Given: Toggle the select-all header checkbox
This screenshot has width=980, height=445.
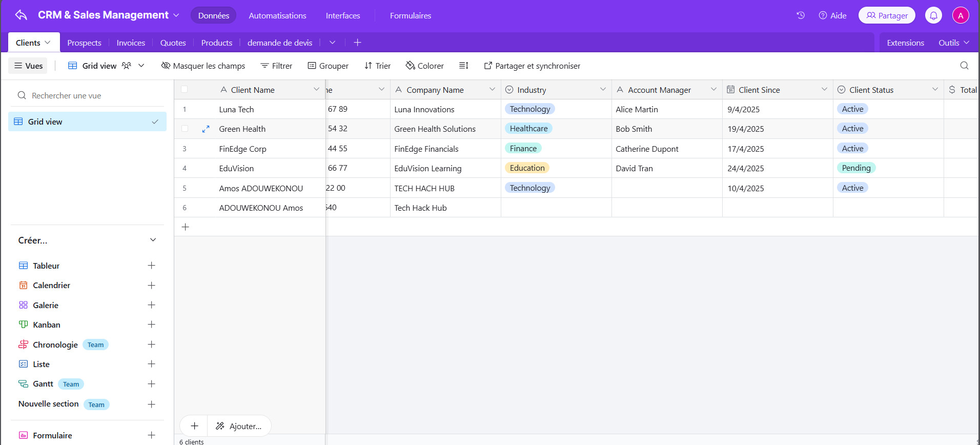Looking at the screenshot, I should point(185,90).
